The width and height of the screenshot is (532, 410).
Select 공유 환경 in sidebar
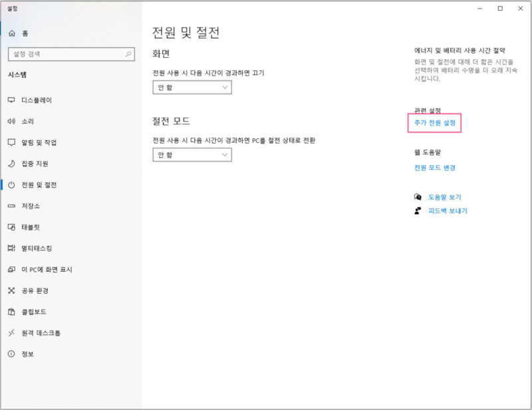35,290
